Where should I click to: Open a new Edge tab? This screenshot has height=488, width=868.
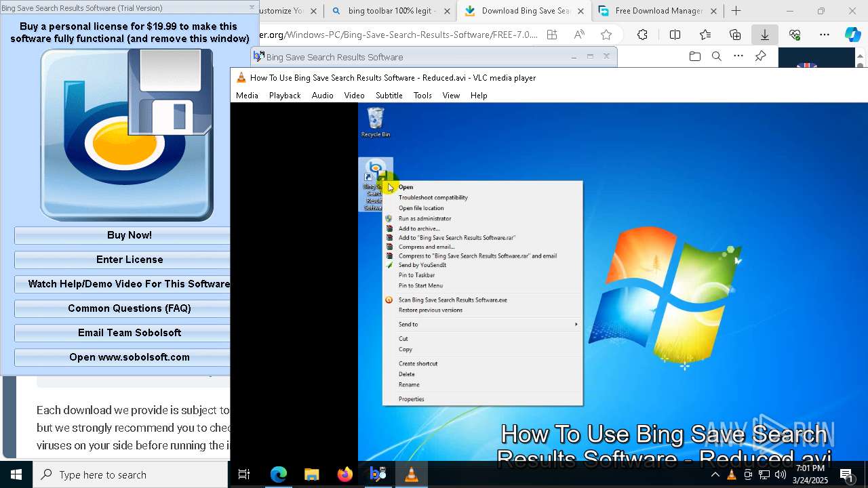[x=736, y=11]
